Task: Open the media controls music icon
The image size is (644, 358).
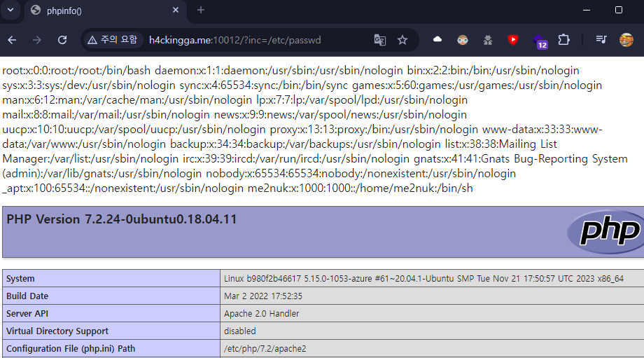Action: pos(601,40)
